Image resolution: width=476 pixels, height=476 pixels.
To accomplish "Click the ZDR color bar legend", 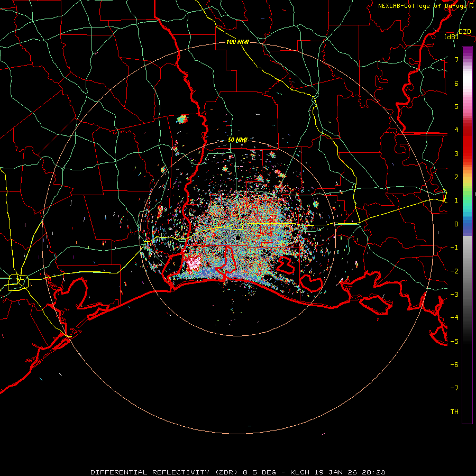I will tap(467, 235).
